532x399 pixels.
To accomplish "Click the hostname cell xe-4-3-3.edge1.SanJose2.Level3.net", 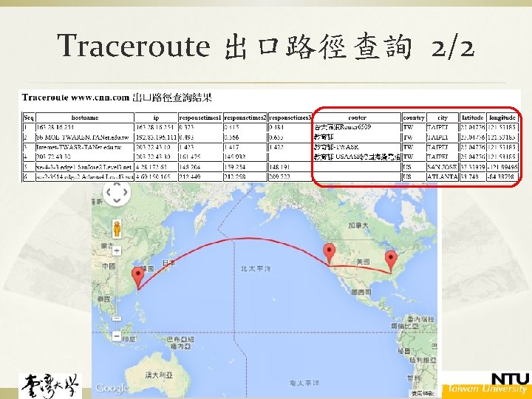I will tap(85, 167).
